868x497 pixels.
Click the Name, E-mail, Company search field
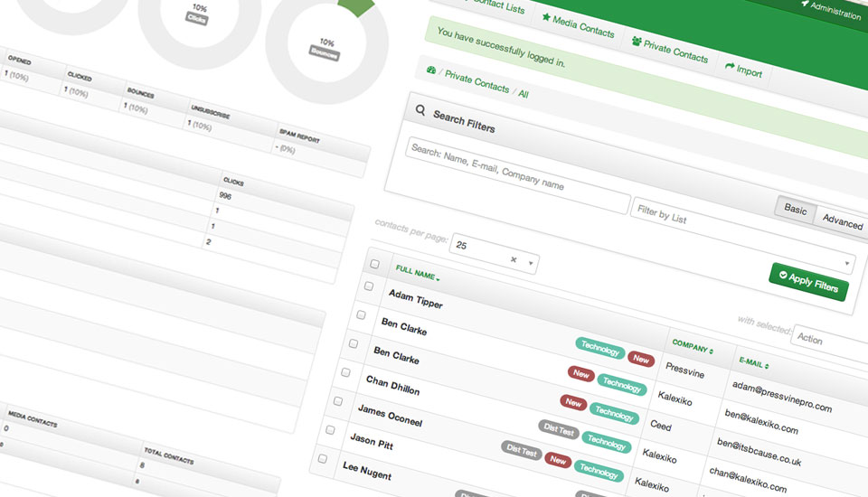click(x=516, y=175)
